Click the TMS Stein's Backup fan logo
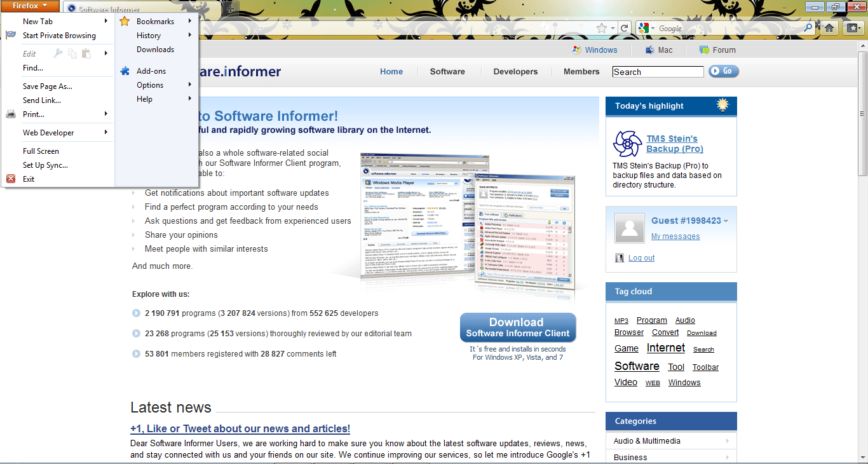The height and width of the screenshot is (464, 868). [627, 145]
